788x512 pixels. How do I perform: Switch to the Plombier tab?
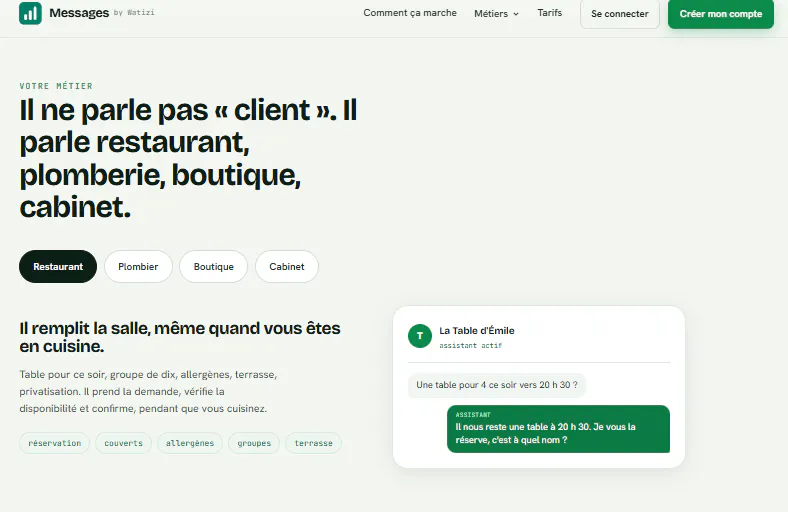pyautogui.click(x=138, y=266)
